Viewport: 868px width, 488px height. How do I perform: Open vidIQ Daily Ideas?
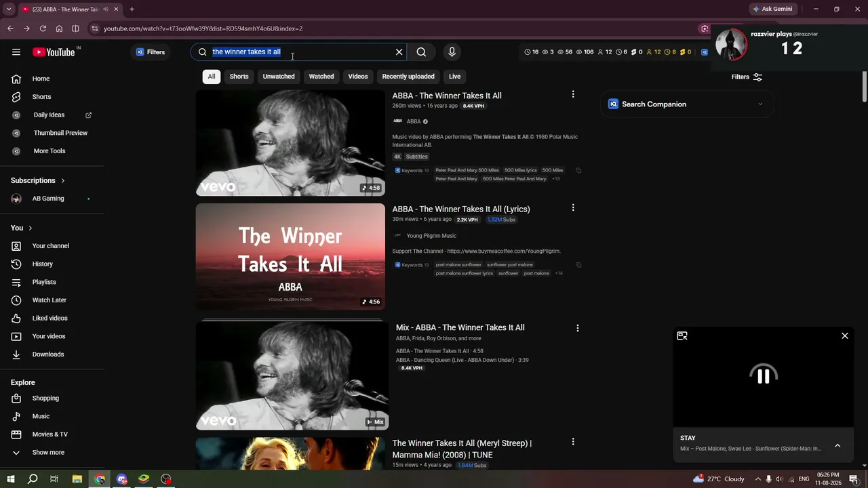click(x=53, y=115)
